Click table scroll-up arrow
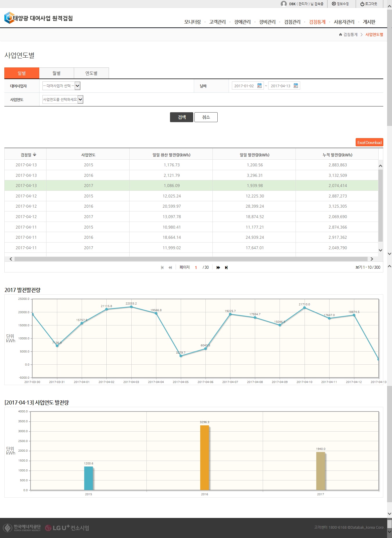This screenshot has width=392, height=538. pyautogui.click(x=380, y=166)
